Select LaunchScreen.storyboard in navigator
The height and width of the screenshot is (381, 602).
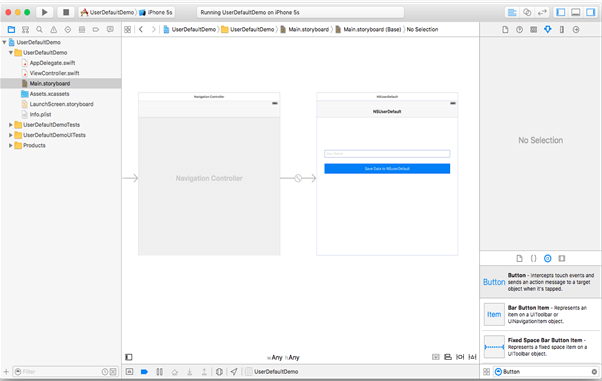coord(61,104)
